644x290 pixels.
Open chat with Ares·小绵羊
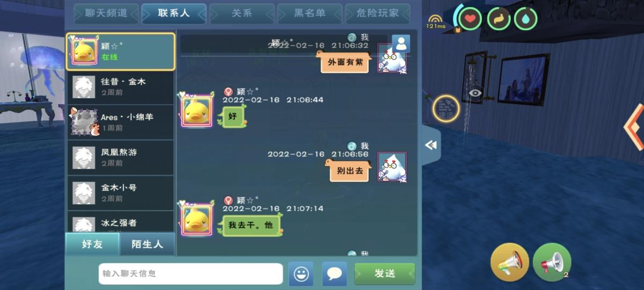121,122
